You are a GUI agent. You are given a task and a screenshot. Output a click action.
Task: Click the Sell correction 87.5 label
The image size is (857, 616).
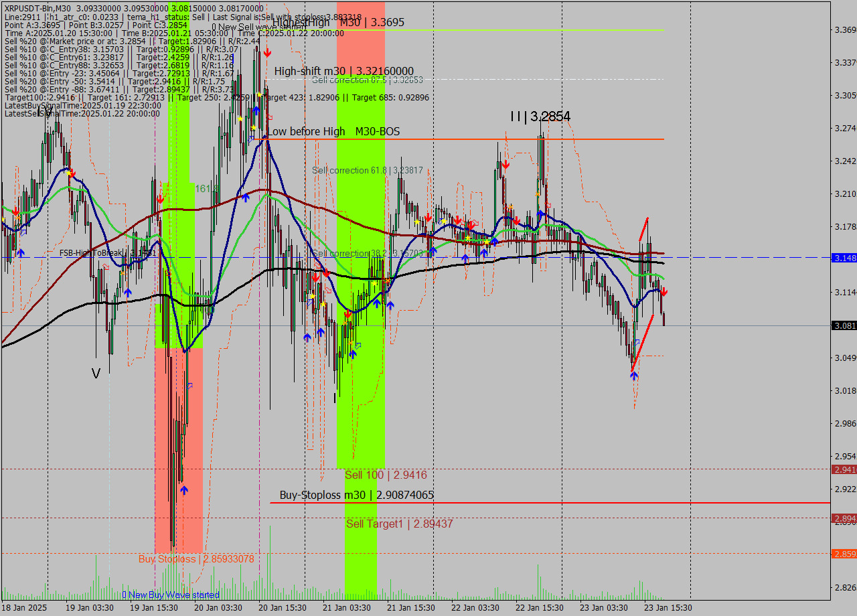(x=367, y=80)
